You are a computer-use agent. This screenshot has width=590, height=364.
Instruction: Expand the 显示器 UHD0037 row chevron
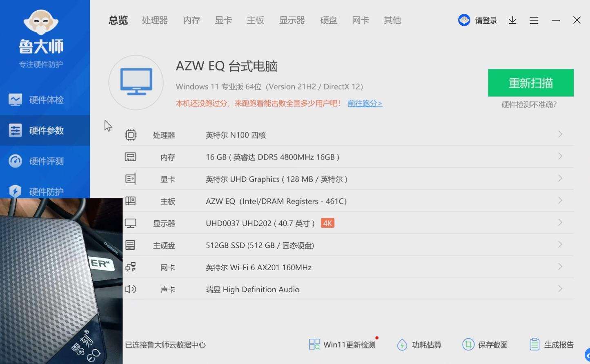click(x=560, y=222)
